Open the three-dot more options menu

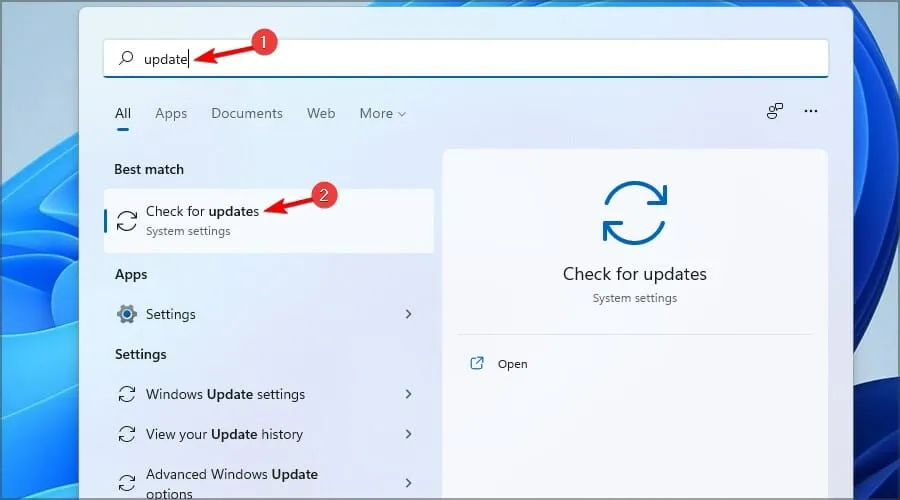pos(811,112)
